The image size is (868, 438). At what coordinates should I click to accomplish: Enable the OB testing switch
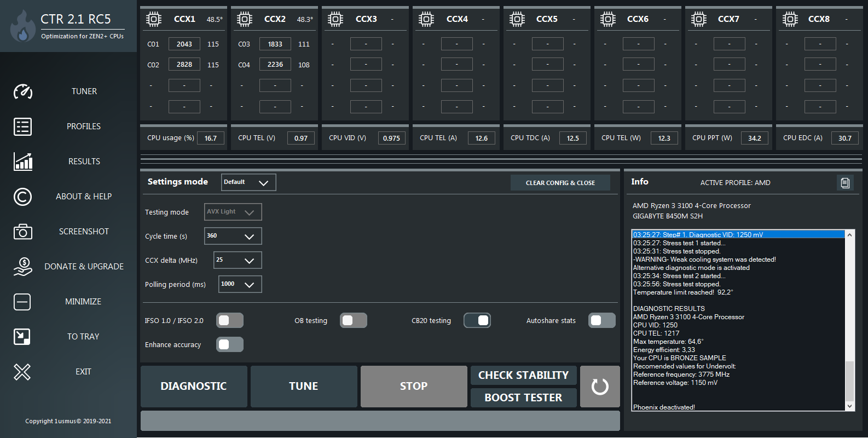tap(354, 320)
